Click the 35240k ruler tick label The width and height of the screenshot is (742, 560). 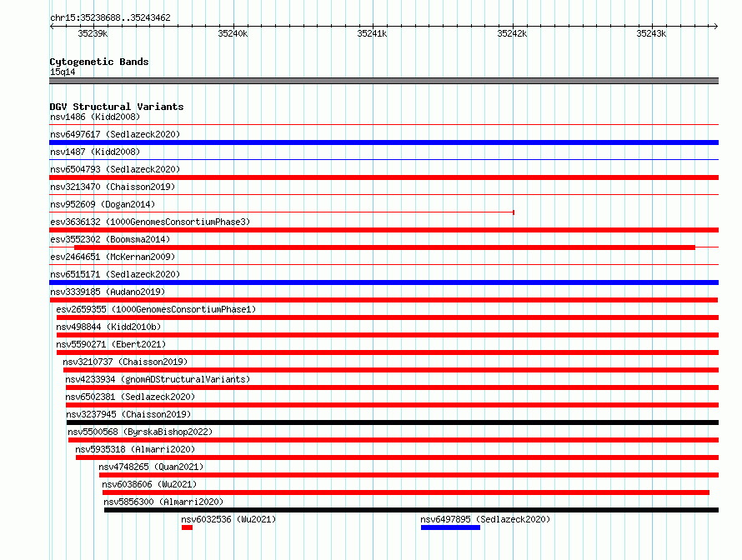click(233, 33)
